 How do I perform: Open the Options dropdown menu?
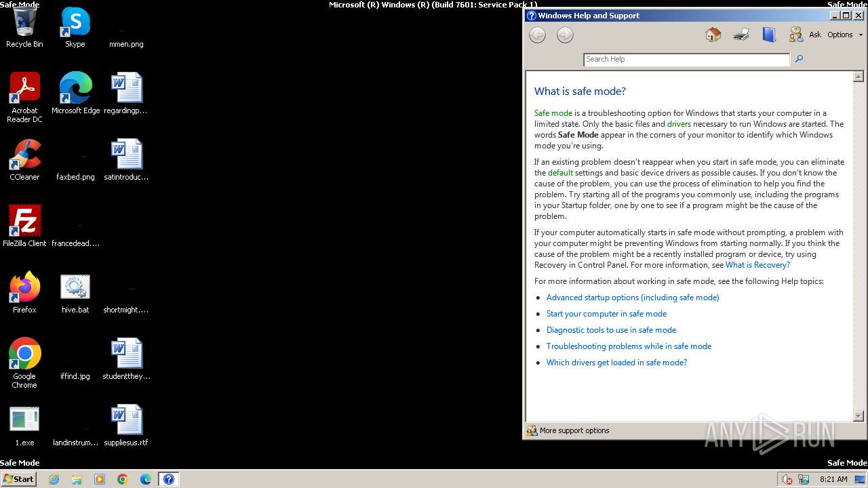[845, 35]
